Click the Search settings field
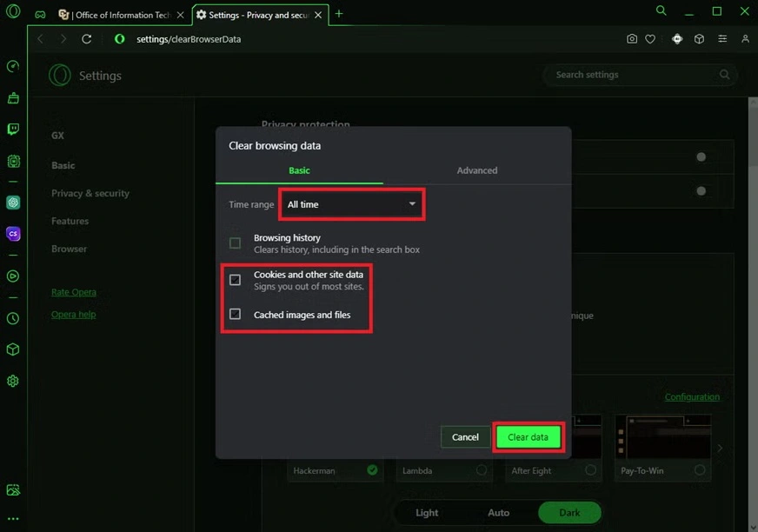Image resolution: width=758 pixels, height=532 pixels. [635, 75]
